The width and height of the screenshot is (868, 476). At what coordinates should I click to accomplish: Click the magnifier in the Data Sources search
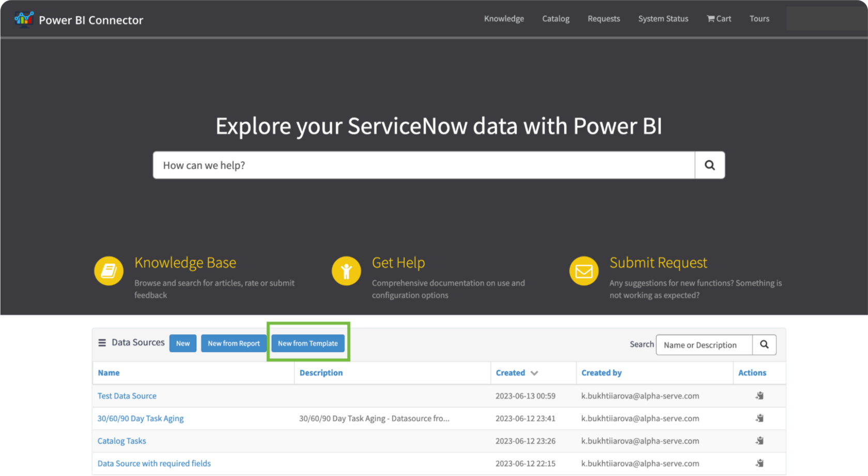[x=764, y=344]
